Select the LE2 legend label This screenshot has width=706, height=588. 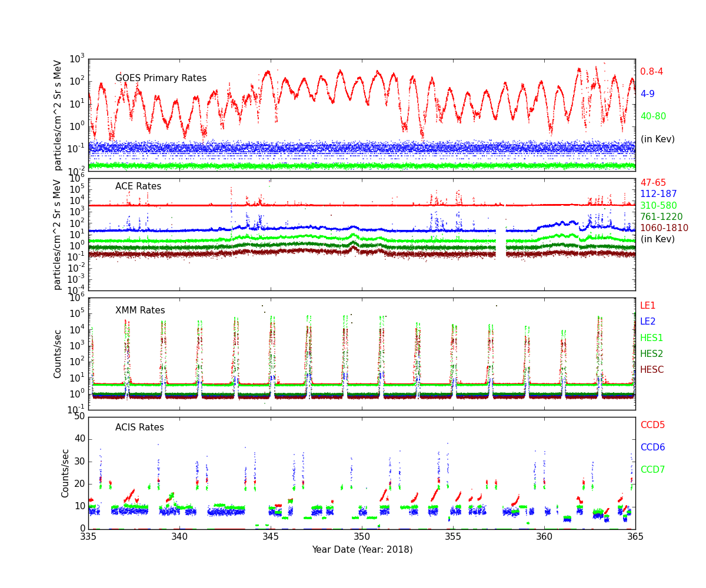click(648, 322)
